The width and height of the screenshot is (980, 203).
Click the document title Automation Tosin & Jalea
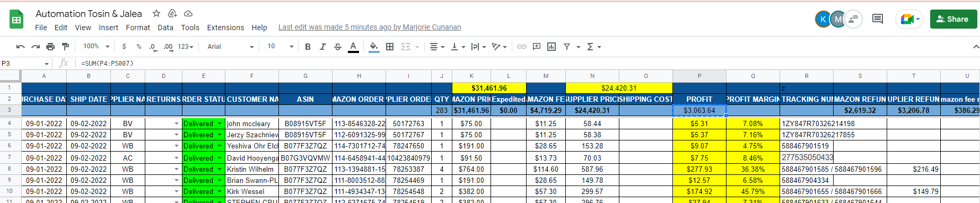pyautogui.click(x=89, y=14)
